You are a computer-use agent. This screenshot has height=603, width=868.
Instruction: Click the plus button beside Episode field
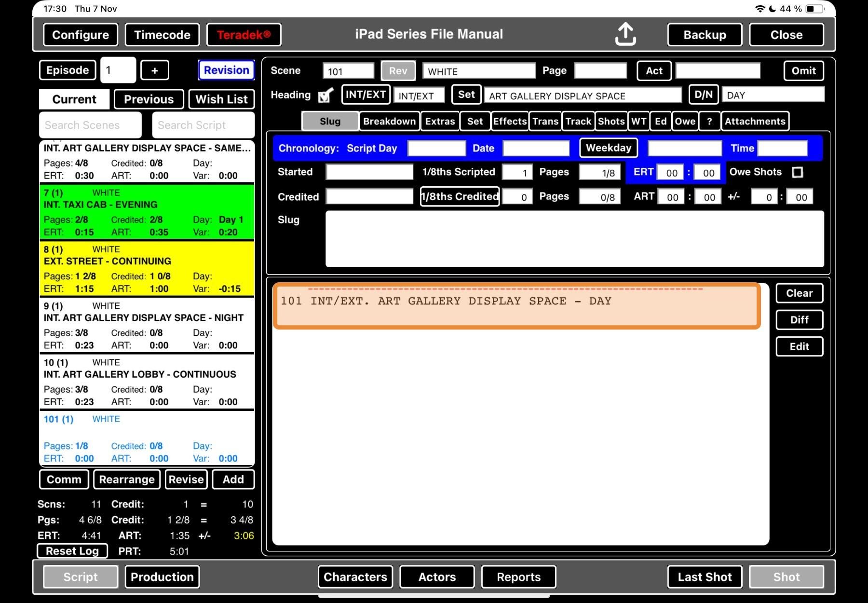click(154, 70)
